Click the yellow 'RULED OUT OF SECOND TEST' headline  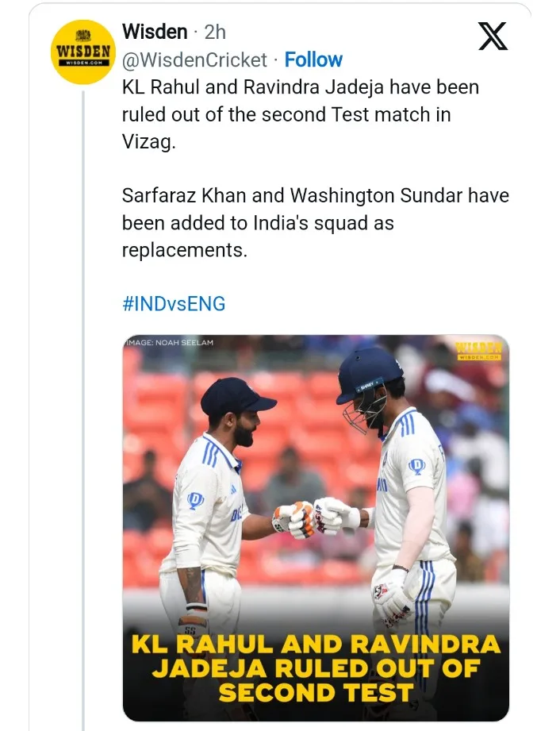pyautogui.click(x=316, y=667)
